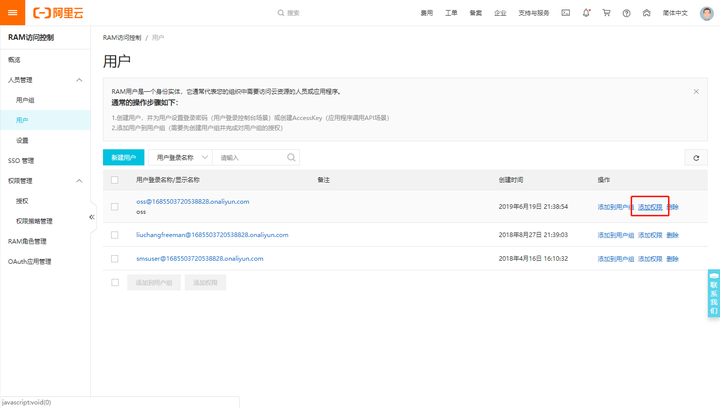Click 添加到用户组 for liuchangfreeman user

coord(615,235)
